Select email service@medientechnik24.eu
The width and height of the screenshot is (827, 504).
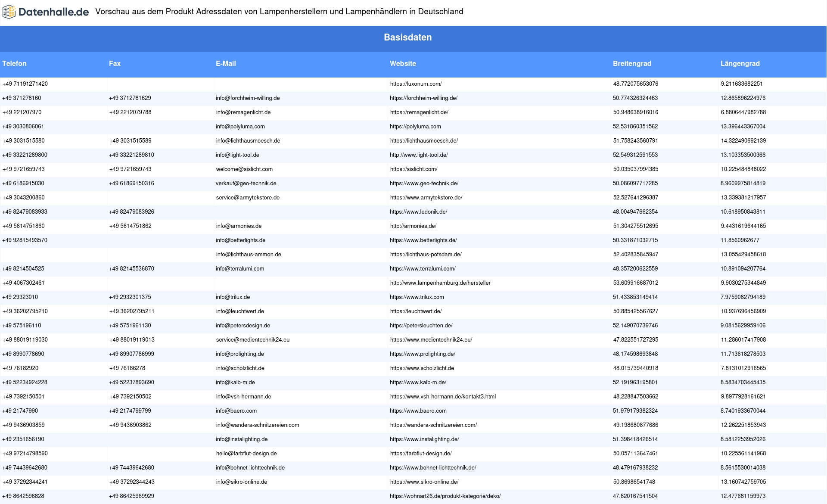click(x=253, y=340)
